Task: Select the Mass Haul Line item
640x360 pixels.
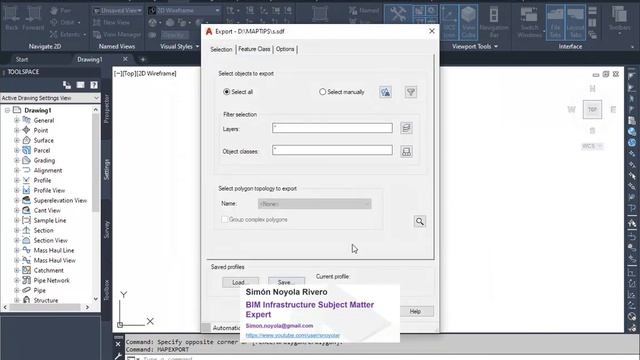Action: pyautogui.click(x=54, y=250)
